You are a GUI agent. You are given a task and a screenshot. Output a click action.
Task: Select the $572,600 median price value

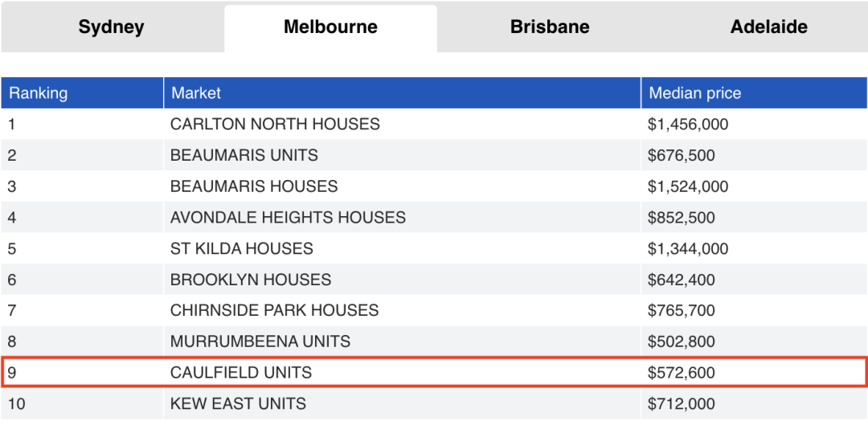coord(682,373)
